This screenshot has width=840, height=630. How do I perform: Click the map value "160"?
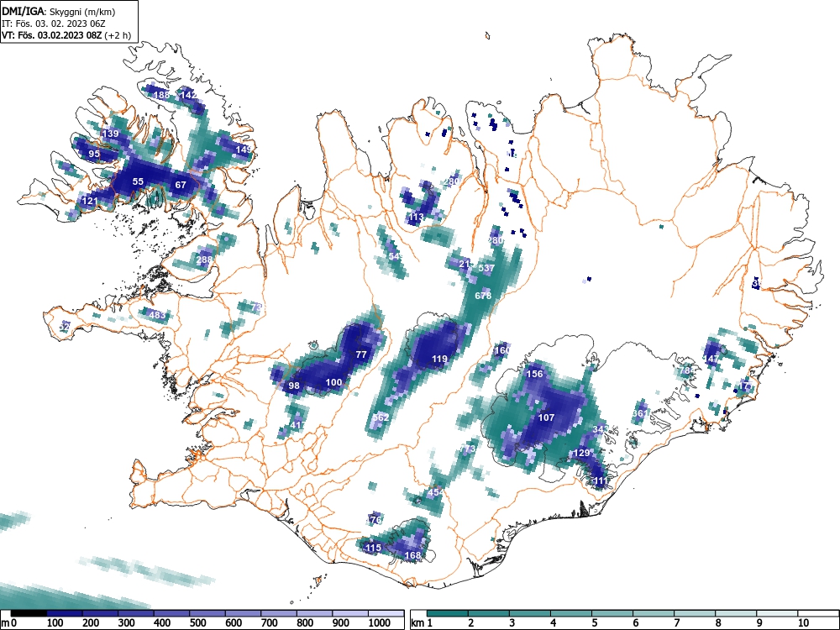pyautogui.click(x=502, y=350)
